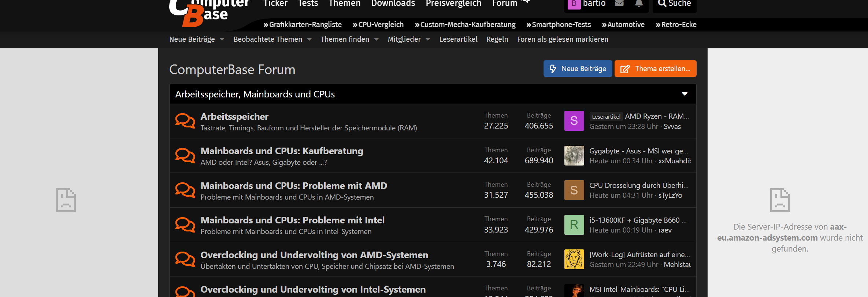Click Foren als gelesen markieren
This screenshot has width=868, height=297.
tap(563, 39)
